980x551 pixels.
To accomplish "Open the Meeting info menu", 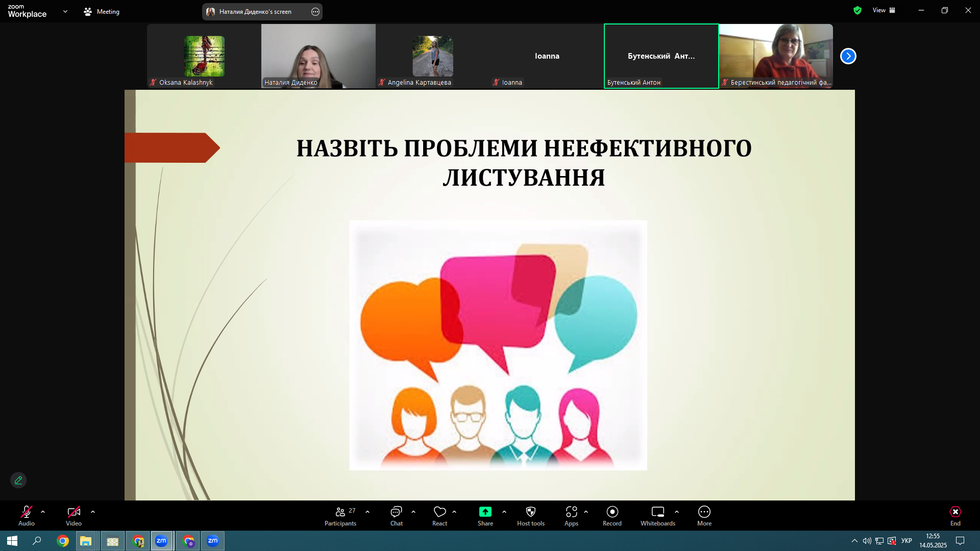I will pyautogui.click(x=102, y=11).
